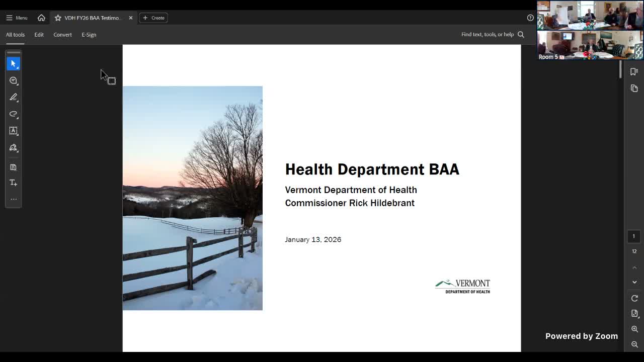
Task: Activate the Select arrow tool
Action: point(14,64)
